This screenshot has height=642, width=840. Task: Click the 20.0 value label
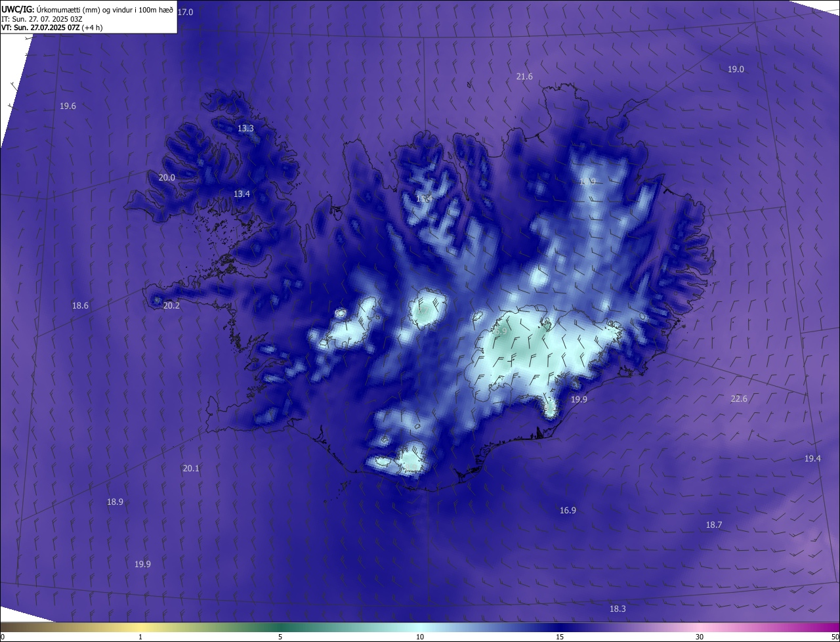coord(167,178)
